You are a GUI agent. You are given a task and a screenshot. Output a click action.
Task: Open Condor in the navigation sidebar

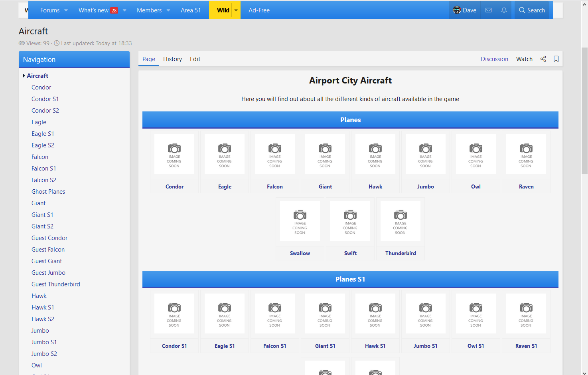pyautogui.click(x=41, y=87)
